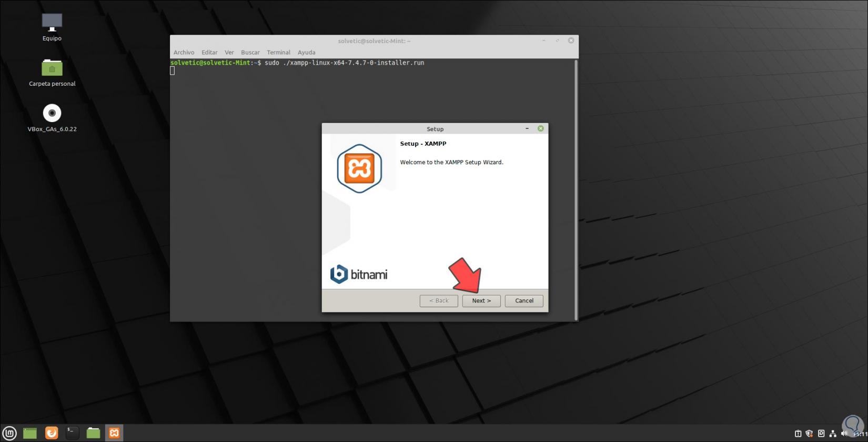The image size is (868, 442).
Task: Open the Editar menu in terminal
Action: pyautogui.click(x=209, y=52)
